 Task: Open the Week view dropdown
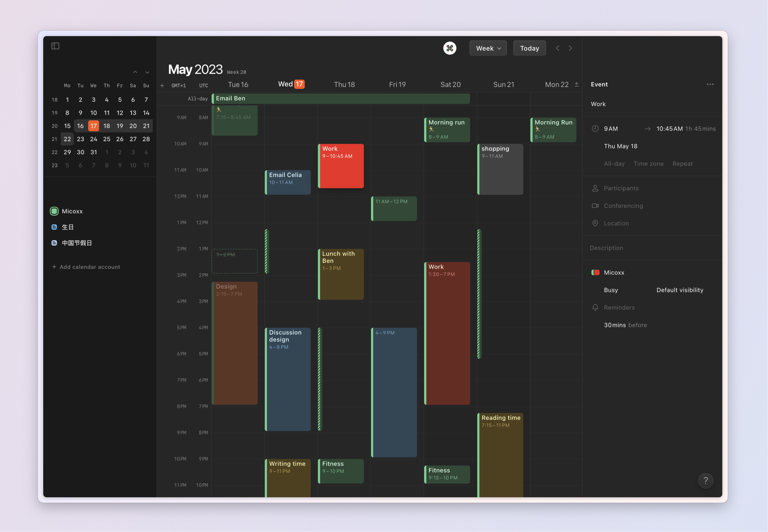pyautogui.click(x=488, y=48)
